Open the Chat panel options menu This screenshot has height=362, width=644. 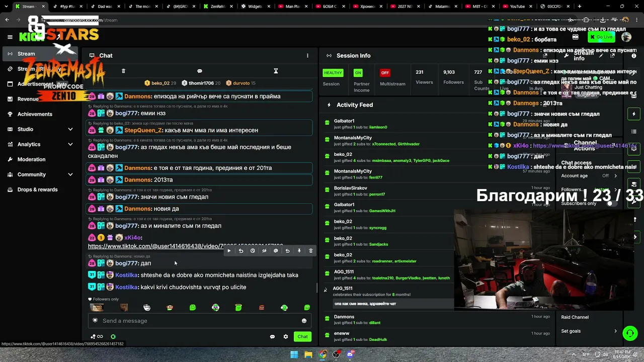point(307,56)
